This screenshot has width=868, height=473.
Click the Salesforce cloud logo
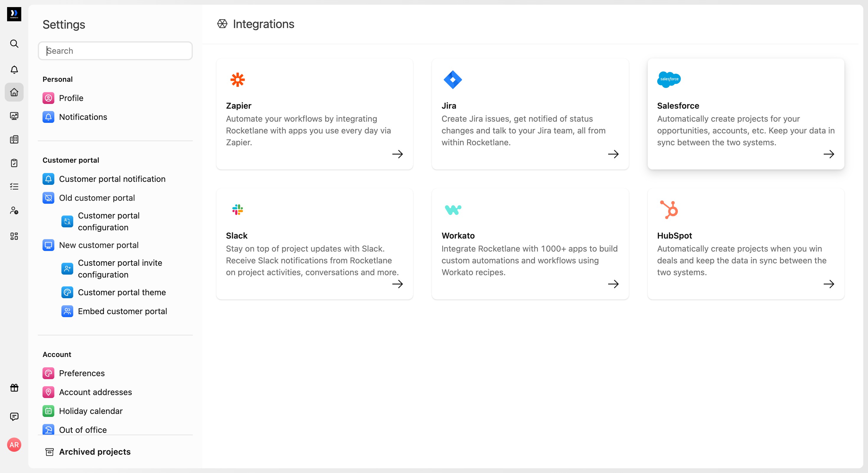point(669,79)
